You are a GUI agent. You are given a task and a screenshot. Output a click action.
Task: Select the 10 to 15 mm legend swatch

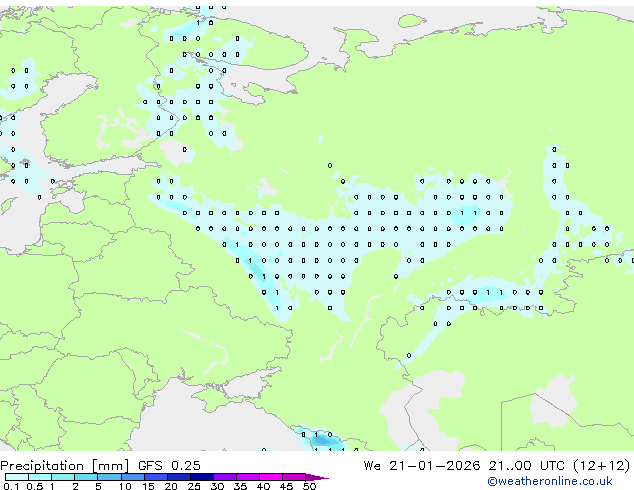[x=133, y=477]
